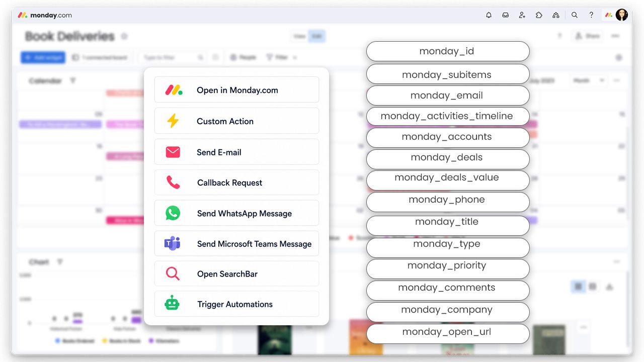Click the user profile avatar
This screenshot has width=644, height=362.
click(x=622, y=15)
